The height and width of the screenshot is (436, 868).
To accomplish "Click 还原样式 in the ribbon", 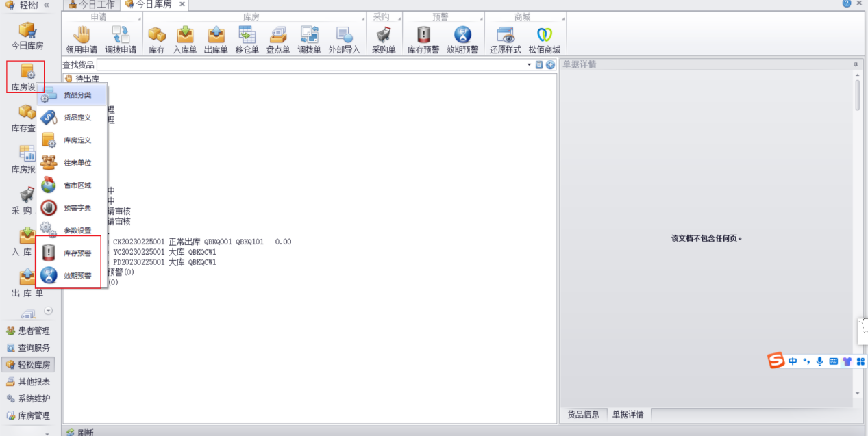I will 506,40.
